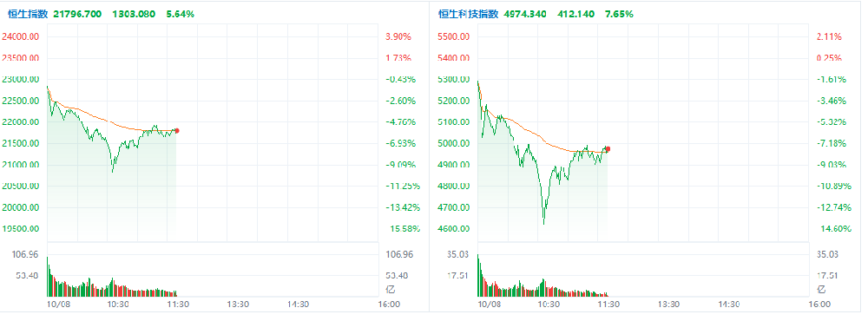
Task: Select the 412.140 point change value
Action: point(575,14)
